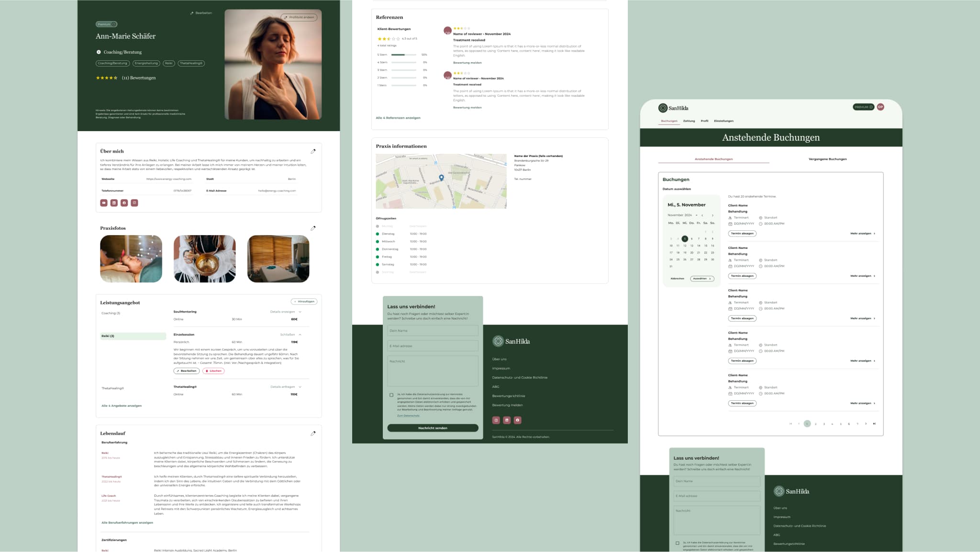
Task: Click the Alle 4 Referenzen anzeigen link
Action: click(398, 118)
